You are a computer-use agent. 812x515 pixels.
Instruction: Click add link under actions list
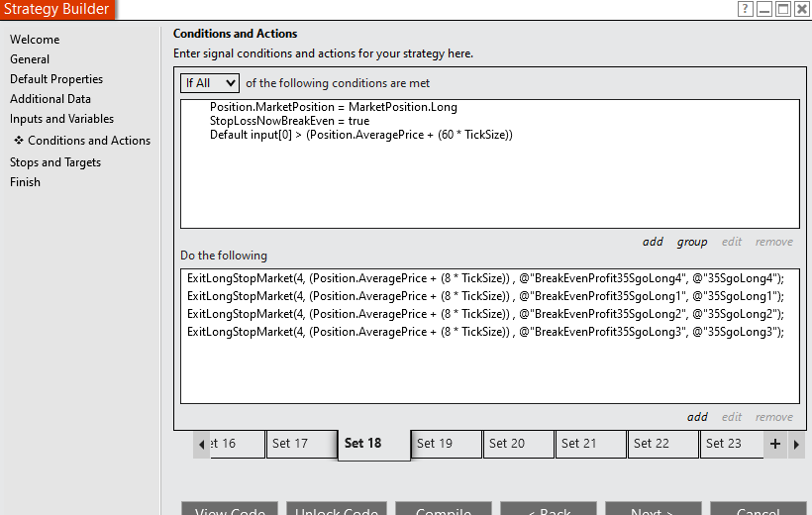(x=697, y=417)
